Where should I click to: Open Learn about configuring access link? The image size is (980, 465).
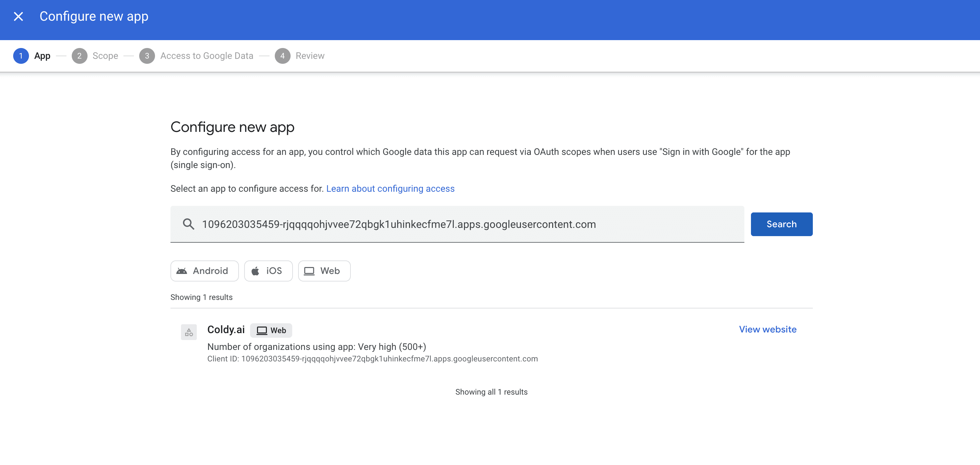[x=390, y=188]
